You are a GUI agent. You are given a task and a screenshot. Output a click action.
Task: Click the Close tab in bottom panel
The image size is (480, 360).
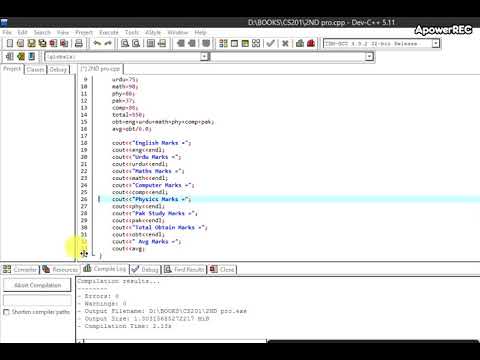(x=222, y=269)
